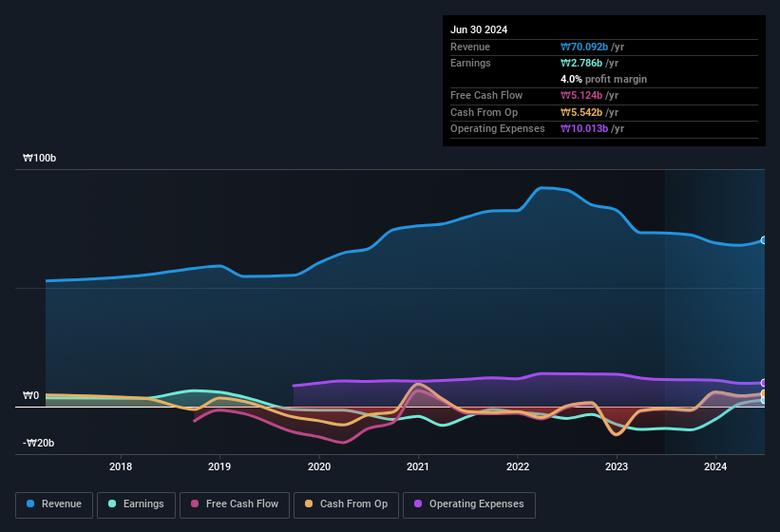
Task: Toggle the Earnings series legend button
Action: click(136, 504)
